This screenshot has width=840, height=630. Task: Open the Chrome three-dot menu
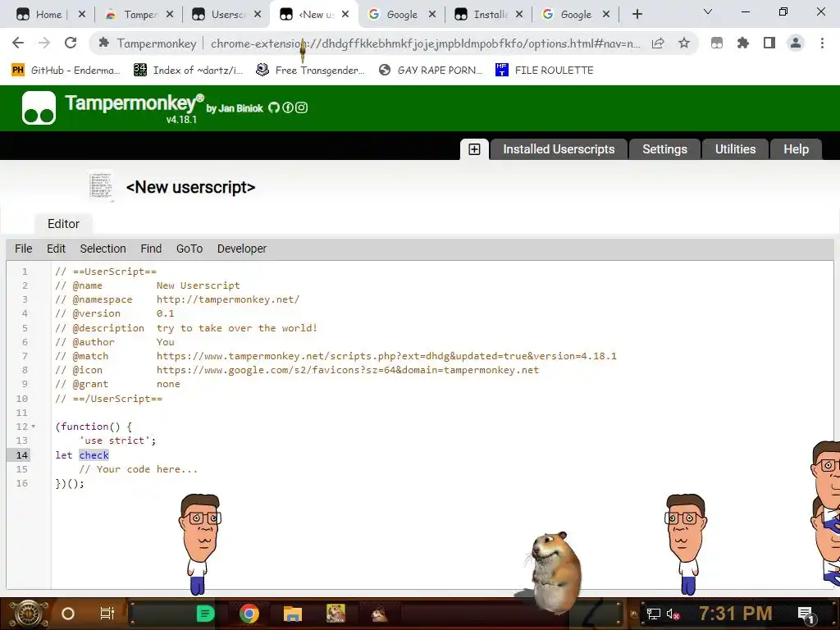pyautogui.click(x=822, y=43)
